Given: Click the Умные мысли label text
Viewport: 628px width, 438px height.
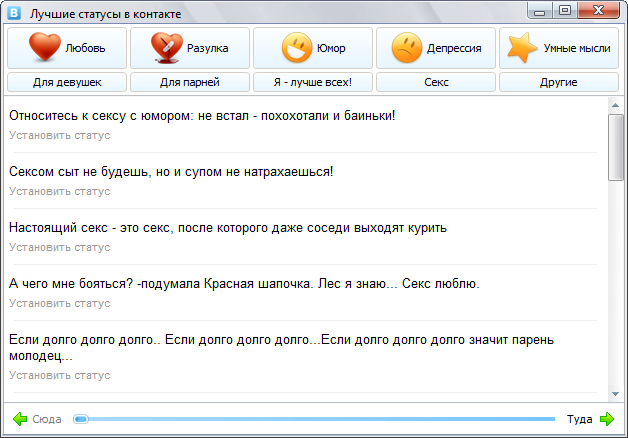Looking at the screenshot, I should pyautogui.click(x=577, y=48).
